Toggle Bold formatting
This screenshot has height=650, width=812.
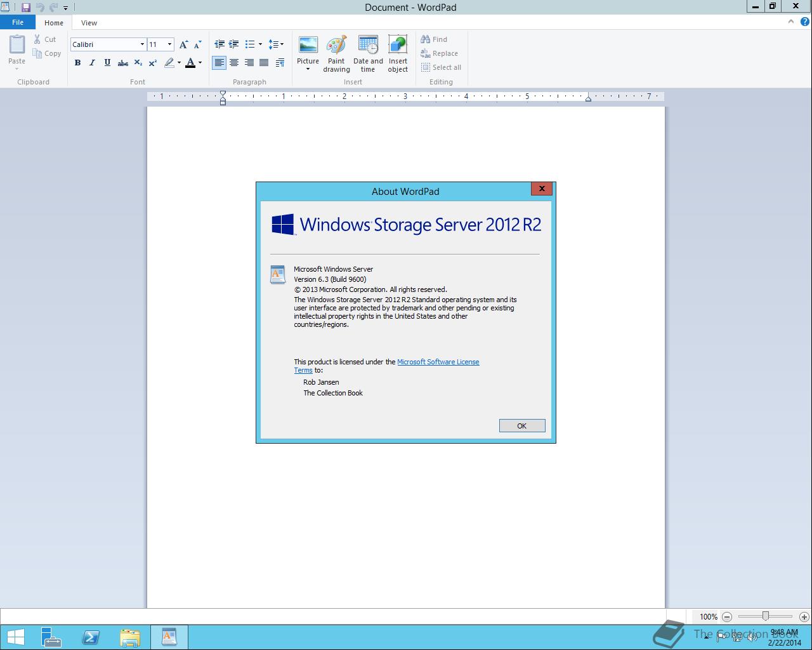point(77,63)
